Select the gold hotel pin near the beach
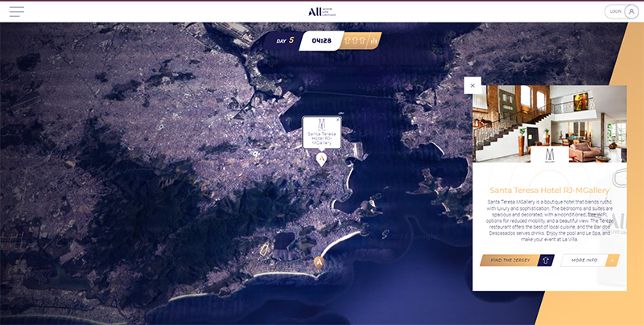 point(319,263)
